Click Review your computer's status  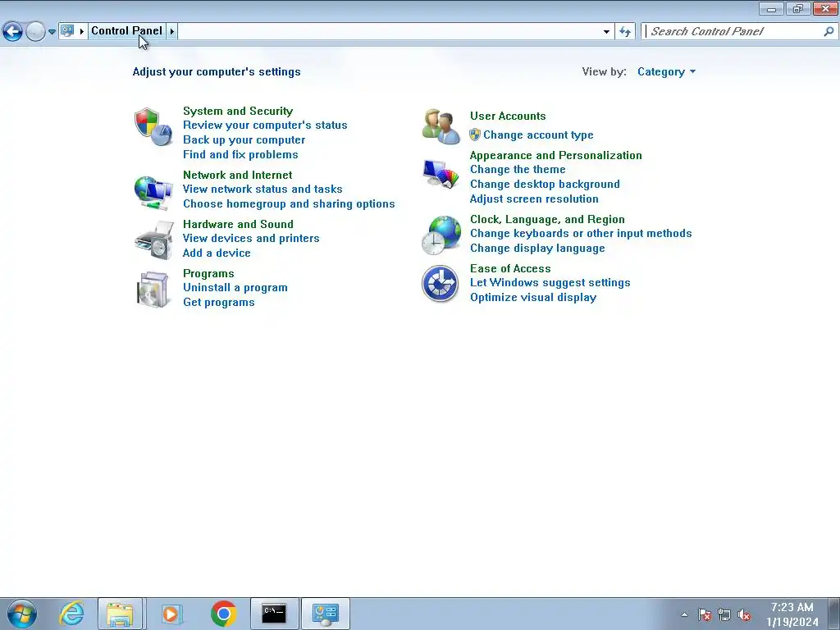[x=265, y=125]
